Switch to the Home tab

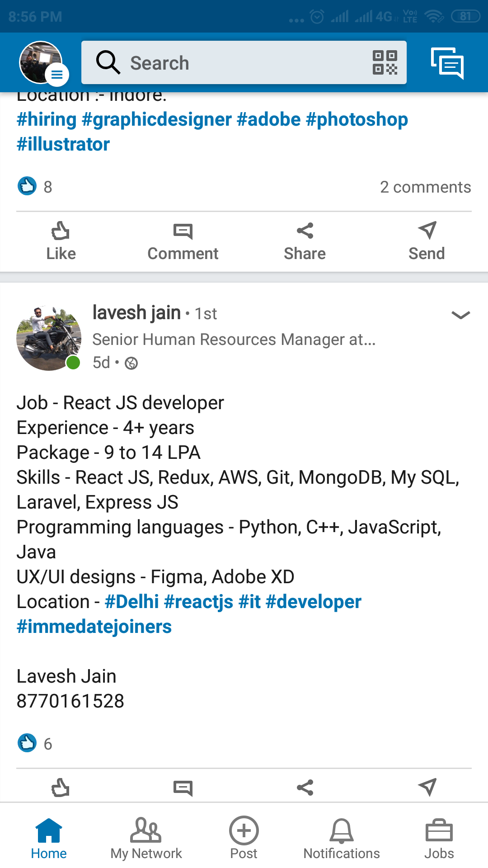[x=49, y=839]
